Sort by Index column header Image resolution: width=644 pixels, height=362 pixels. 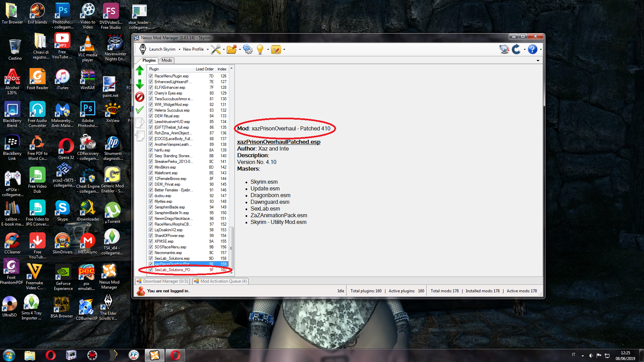point(222,69)
